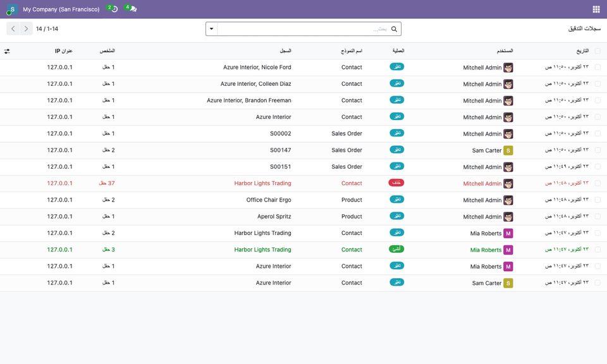
Task: Click the search magnifier icon
Action: click(394, 29)
